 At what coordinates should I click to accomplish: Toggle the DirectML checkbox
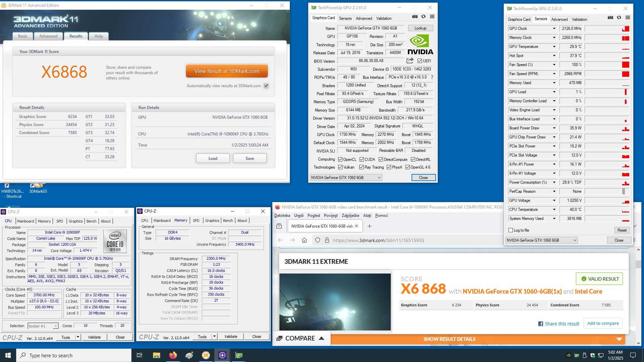coord(413,160)
